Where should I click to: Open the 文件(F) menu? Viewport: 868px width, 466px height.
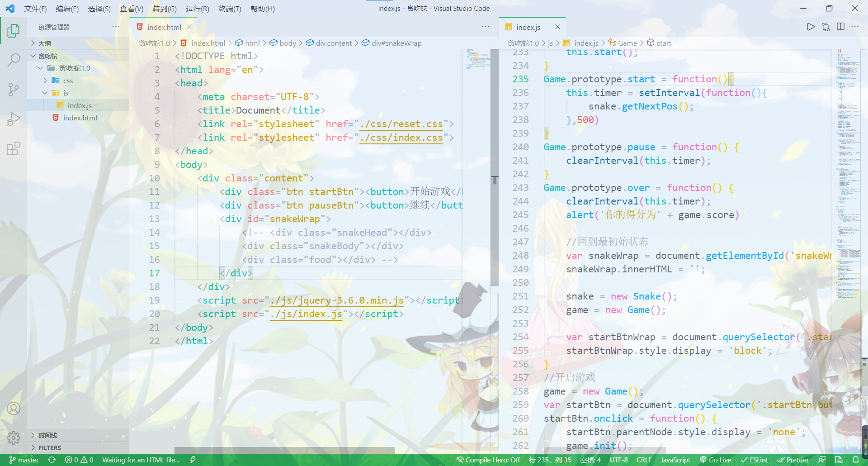[35, 9]
